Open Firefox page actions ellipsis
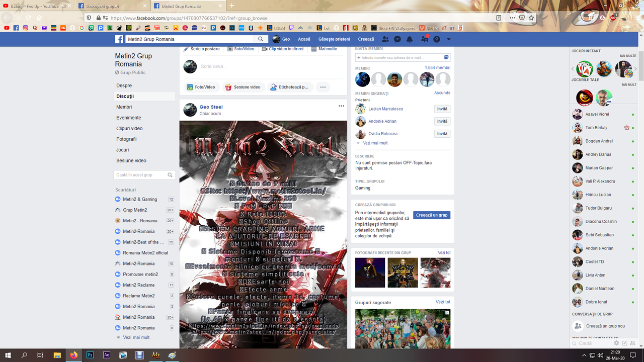This screenshot has width=644, height=362. pyautogui.click(x=512, y=18)
